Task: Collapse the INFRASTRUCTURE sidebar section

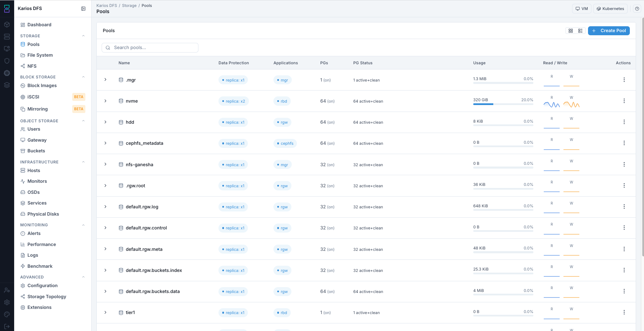Action: (x=83, y=162)
